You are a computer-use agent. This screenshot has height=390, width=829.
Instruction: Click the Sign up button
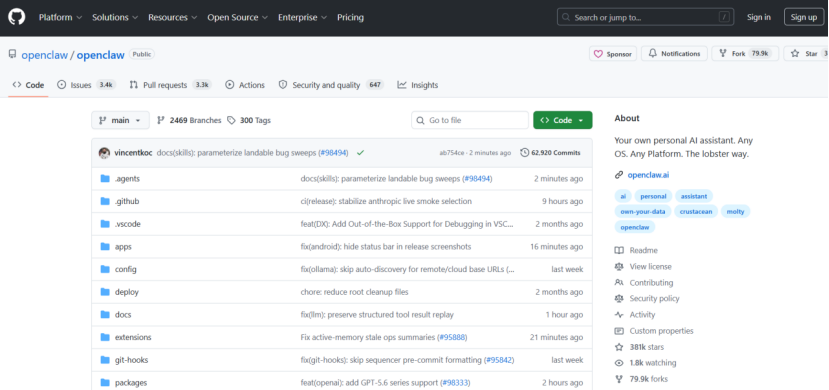[804, 17]
